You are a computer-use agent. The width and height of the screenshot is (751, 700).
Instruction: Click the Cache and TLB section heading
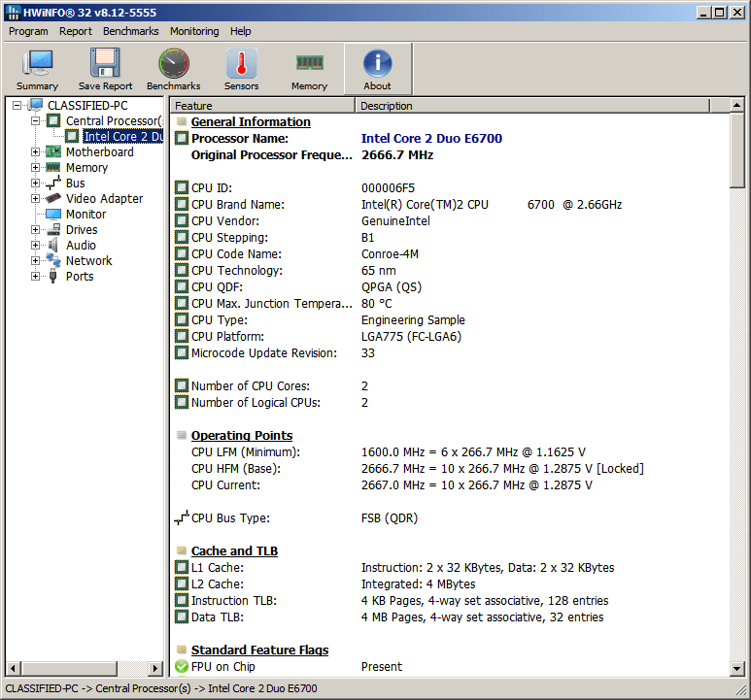234,550
